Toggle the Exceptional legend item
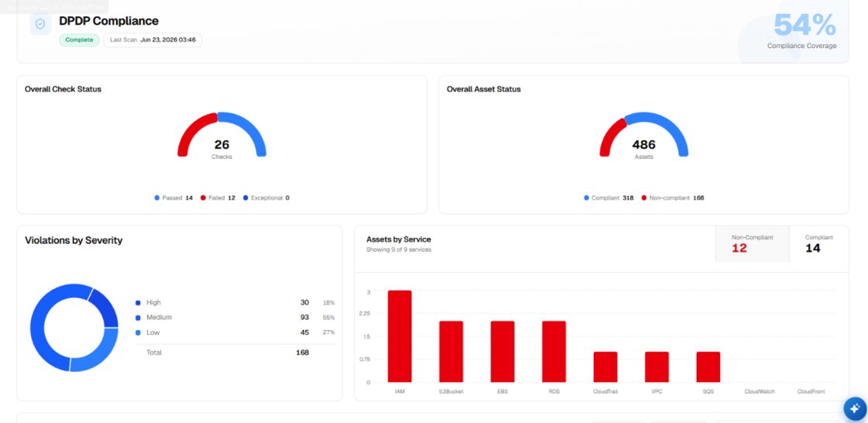 [267, 198]
